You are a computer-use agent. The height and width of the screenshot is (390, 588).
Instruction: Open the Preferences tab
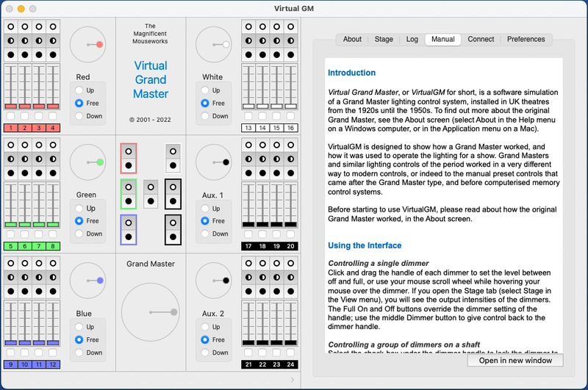[526, 39]
